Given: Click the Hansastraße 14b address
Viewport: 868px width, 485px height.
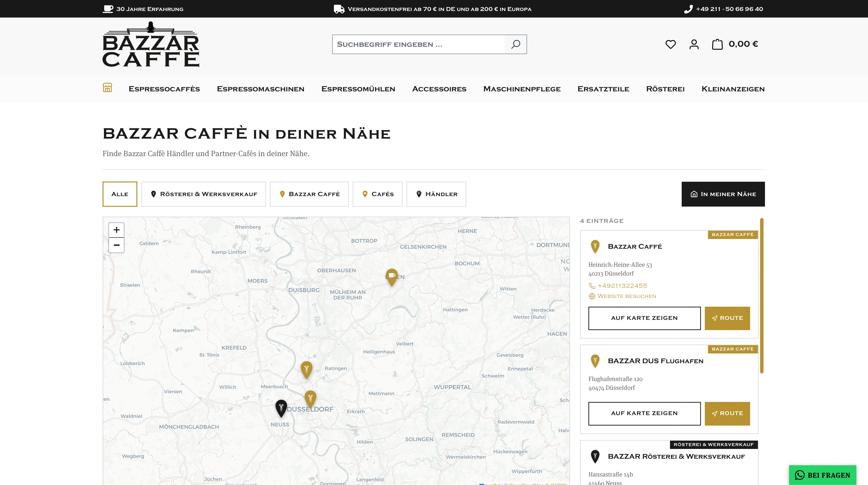Looking at the screenshot, I should tap(611, 475).
